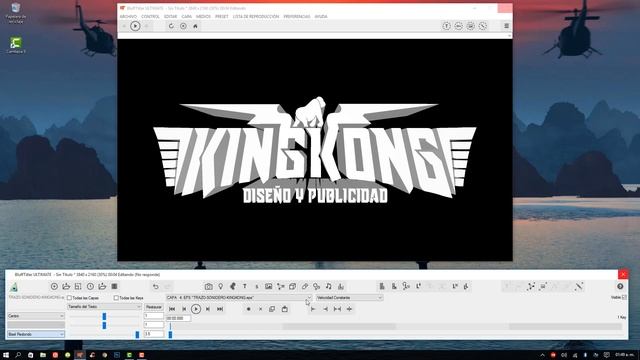Jump to timeline end with skip-forward button

coord(220,309)
